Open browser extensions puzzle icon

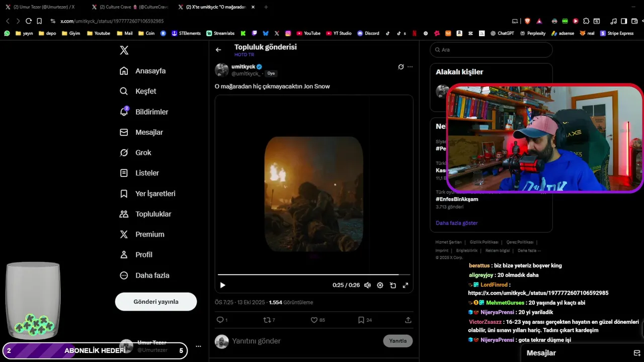click(x=586, y=21)
